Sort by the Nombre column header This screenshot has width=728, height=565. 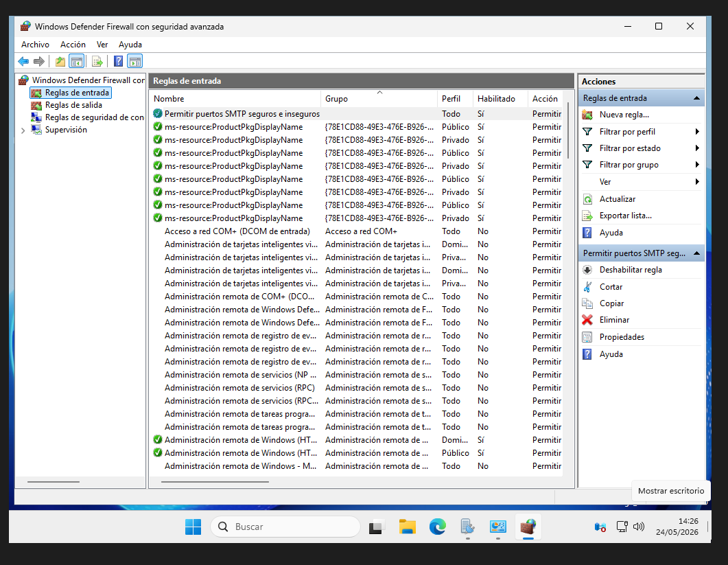[x=236, y=99]
